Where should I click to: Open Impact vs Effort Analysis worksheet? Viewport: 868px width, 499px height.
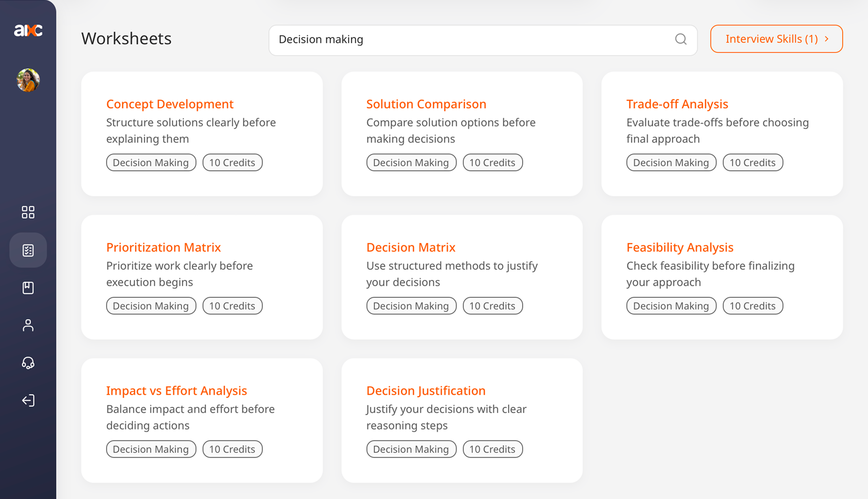176,391
